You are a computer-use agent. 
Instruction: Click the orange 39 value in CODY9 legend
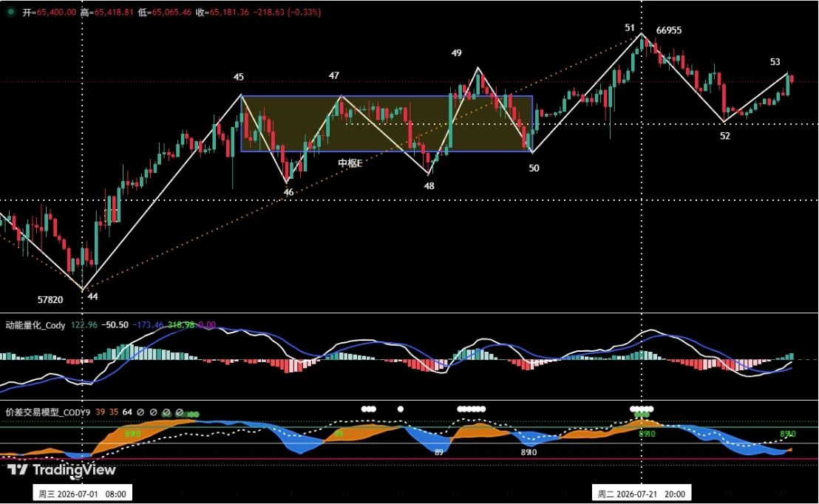pos(101,412)
